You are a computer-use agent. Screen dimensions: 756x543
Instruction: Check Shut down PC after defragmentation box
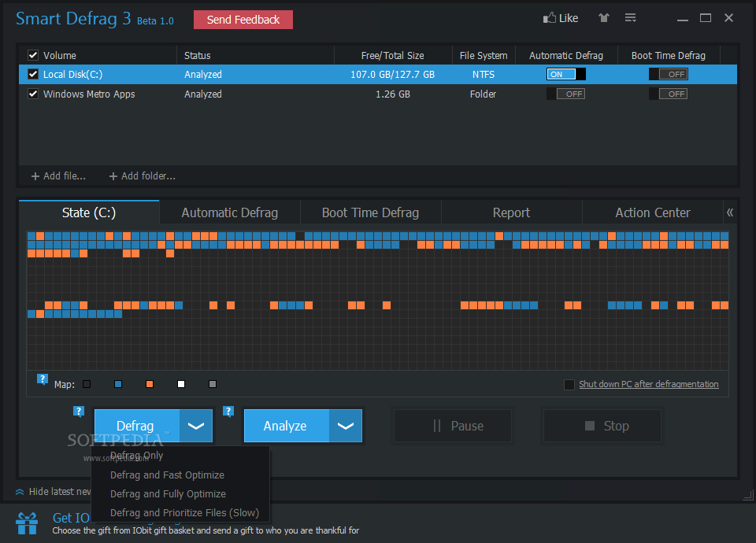[x=569, y=385]
